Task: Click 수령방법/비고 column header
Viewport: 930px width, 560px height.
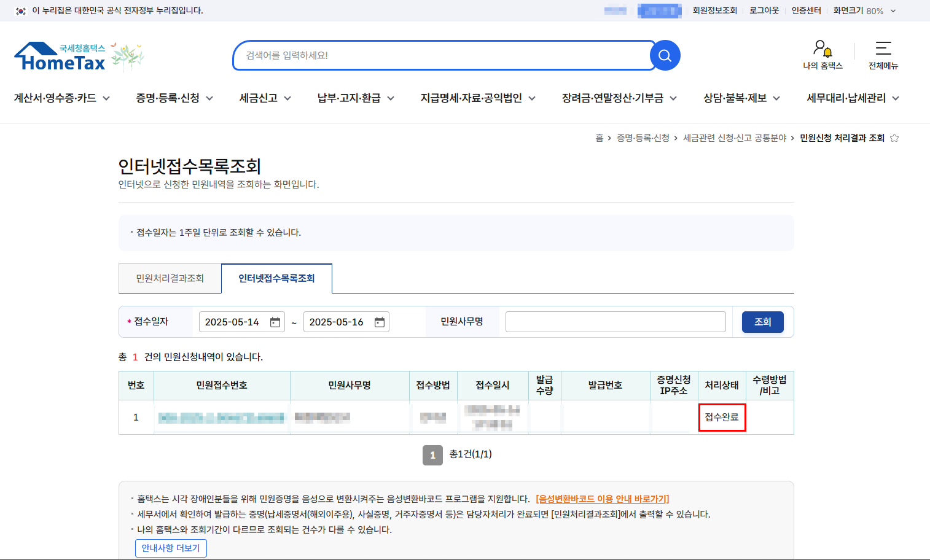Action: [770, 386]
